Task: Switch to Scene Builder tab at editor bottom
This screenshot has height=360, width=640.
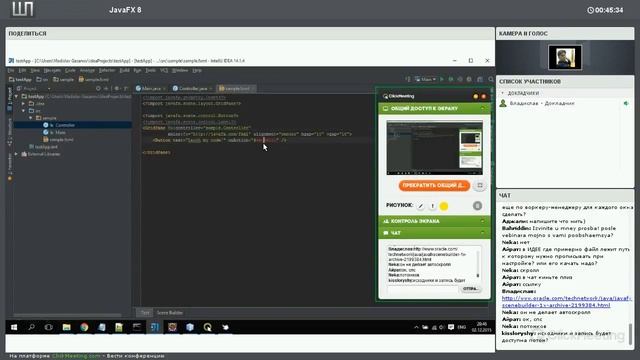Action: 170,313
